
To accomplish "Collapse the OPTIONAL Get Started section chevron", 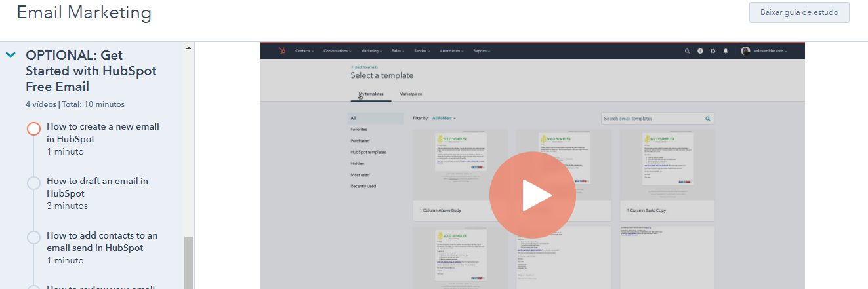I will point(10,55).
